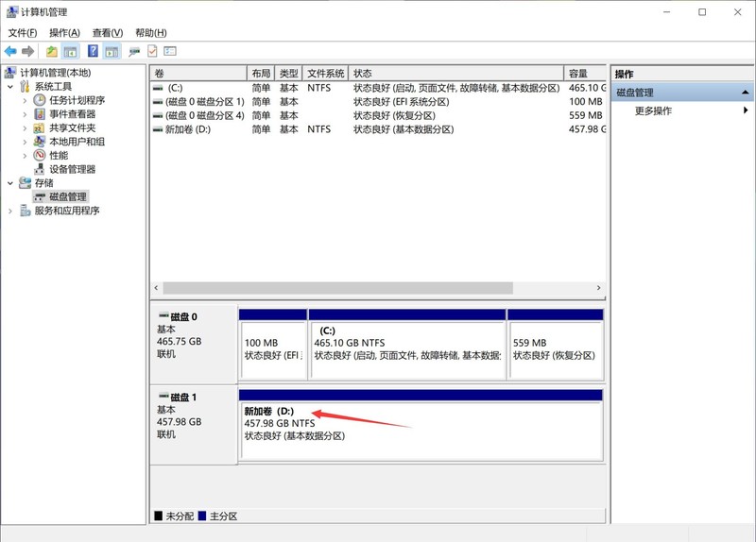Click the 457.98 G capacity cell for D:
Screen dimensions: 756x542
pos(587,129)
